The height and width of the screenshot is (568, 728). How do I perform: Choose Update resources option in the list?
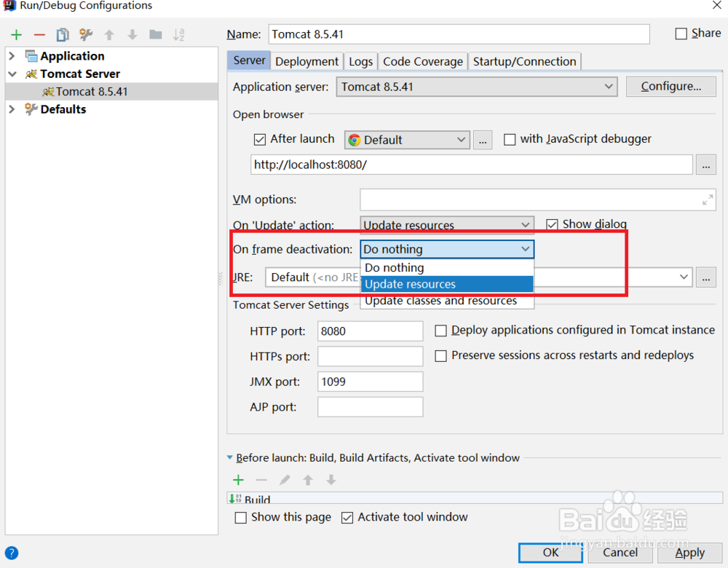coord(447,284)
